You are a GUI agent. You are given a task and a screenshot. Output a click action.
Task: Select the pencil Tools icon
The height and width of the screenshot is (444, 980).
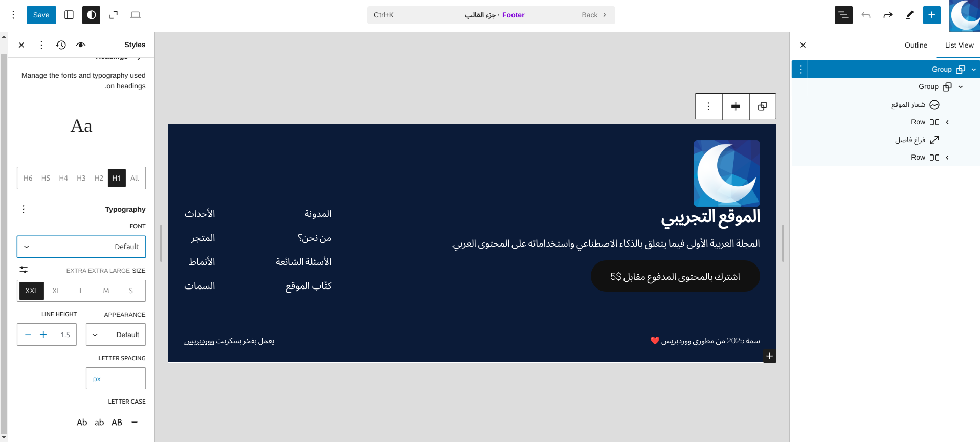pos(909,15)
